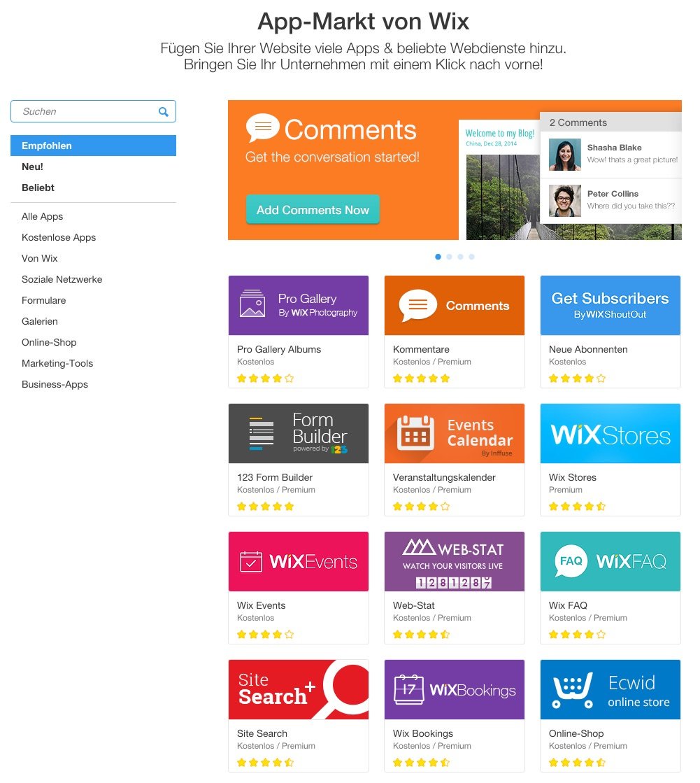
Task: Open the Kostenlose Apps category
Action: [58, 238]
